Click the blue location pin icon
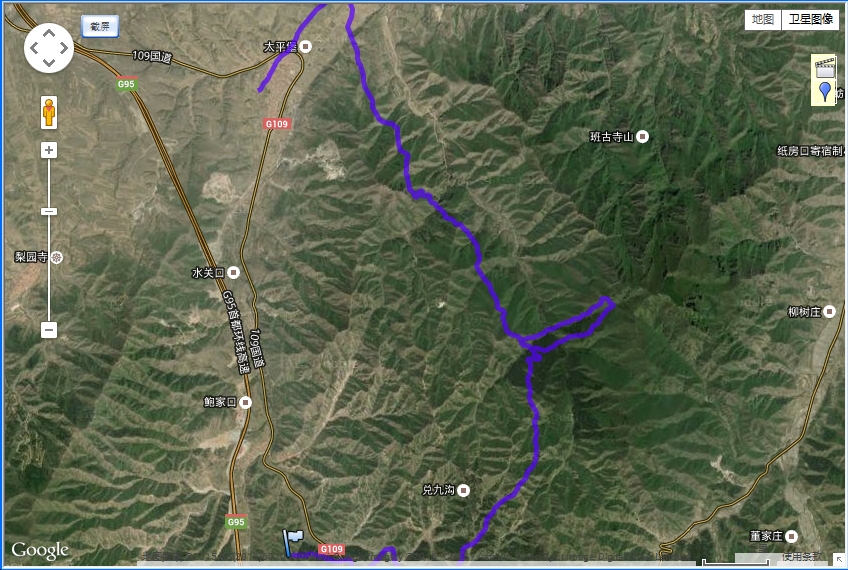The width and height of the screenshot is (848, 570). (x=825, y=91)
